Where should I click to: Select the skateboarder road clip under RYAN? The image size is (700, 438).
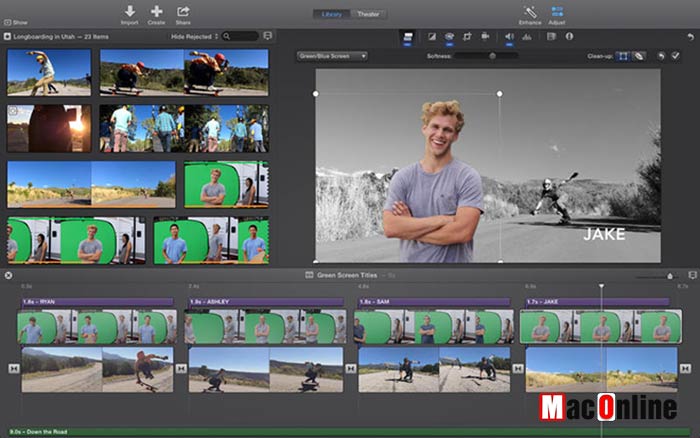tap(97, 370)
